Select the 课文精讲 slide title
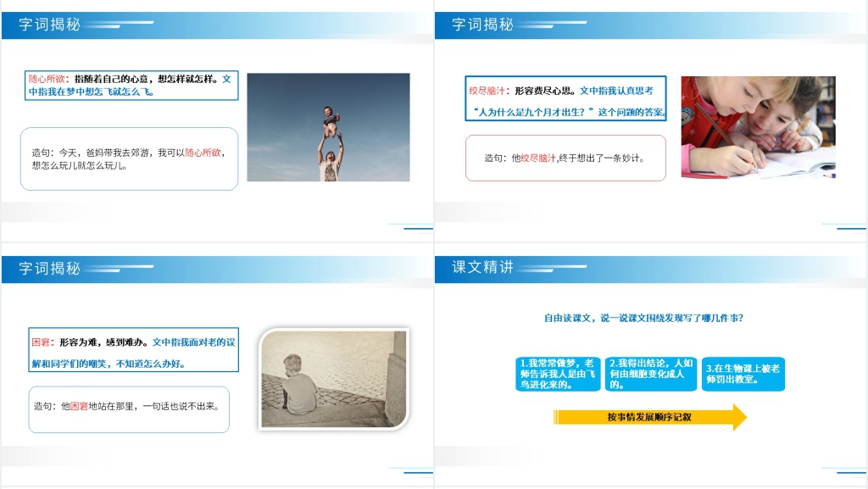The height and width of the screenshot is (489, 868). [x=483, y=268]
